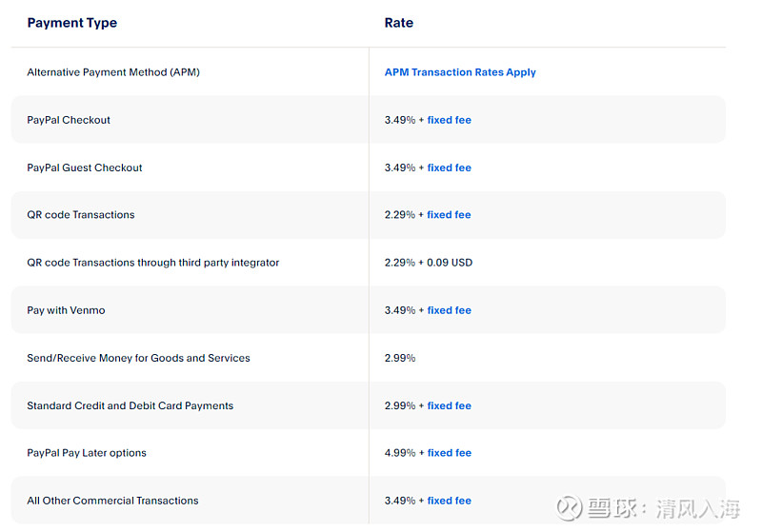
Task: Select QR code Transactions through third party integrator
Action: 153,263
